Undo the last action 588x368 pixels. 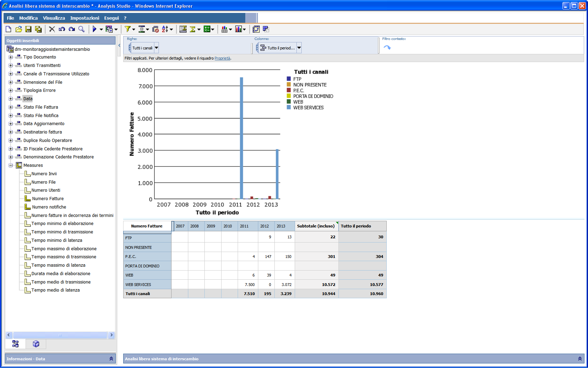click(62, 29)
